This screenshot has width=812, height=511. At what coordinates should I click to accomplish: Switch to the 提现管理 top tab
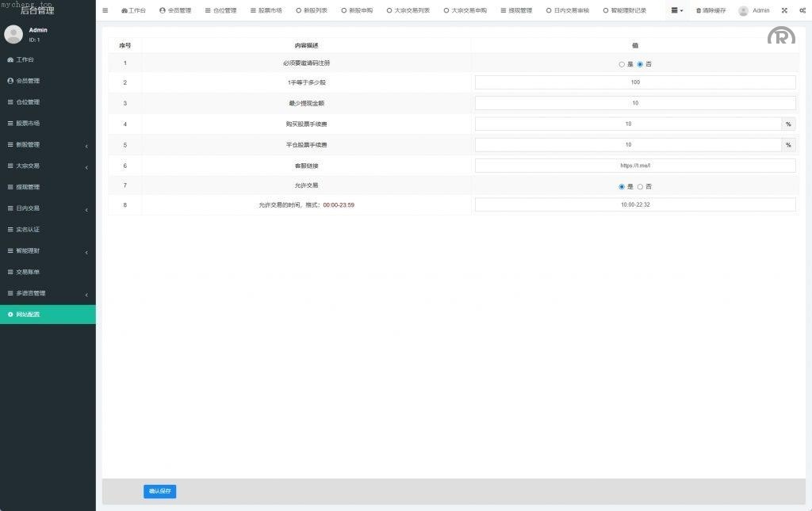point(516,11)
